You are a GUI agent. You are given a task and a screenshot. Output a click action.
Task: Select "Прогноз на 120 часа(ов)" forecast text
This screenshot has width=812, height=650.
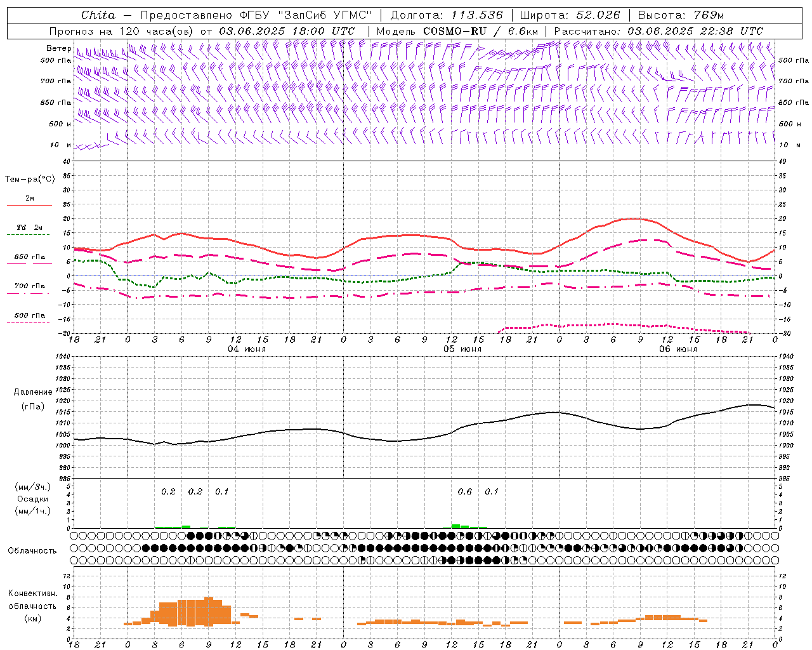122,31
